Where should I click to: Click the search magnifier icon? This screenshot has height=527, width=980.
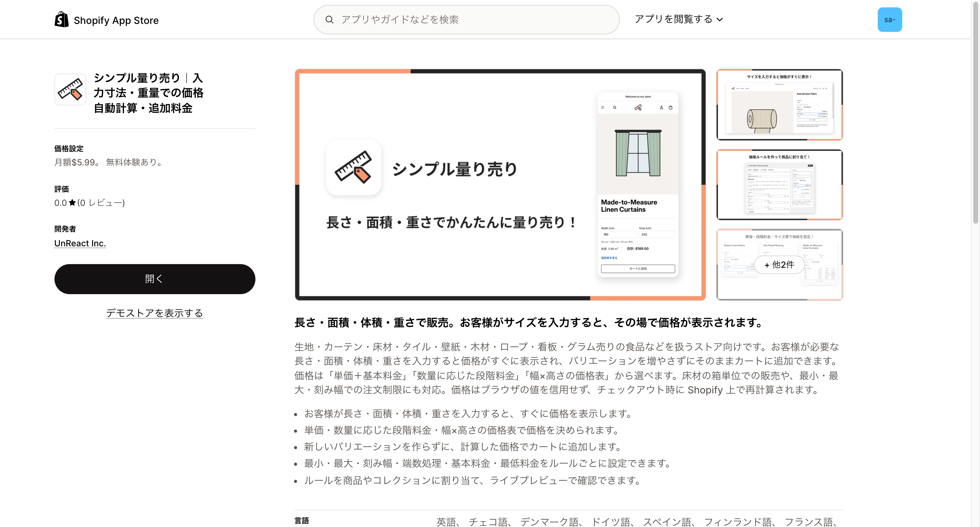[x=330, y=19]
